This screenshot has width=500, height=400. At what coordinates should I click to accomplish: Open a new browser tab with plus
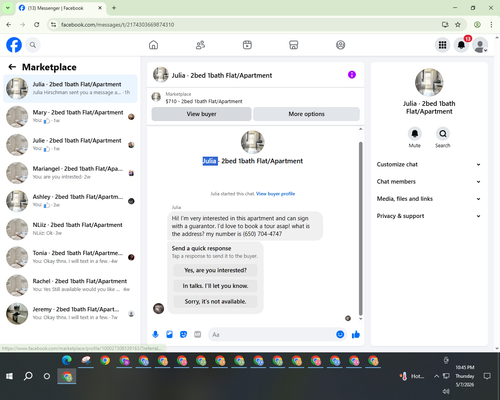pos(114,8)
